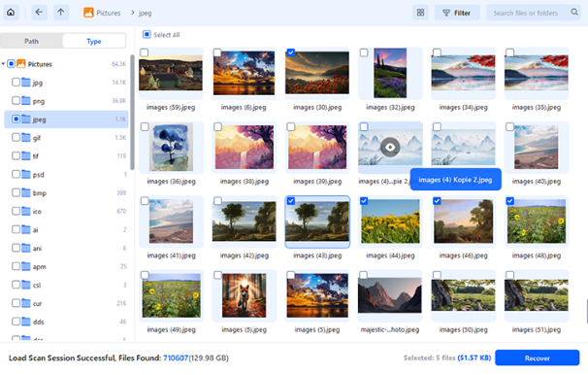Switch to the Path tab

point(31,41)
